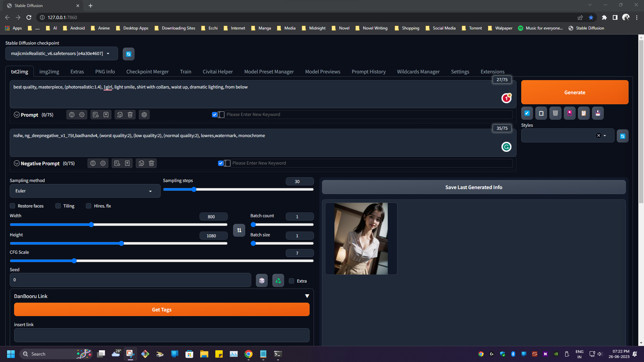Click the trashcan icon to clear the prompt
Image resolution: width=644 pixels, height=362 pixels.
130,115
